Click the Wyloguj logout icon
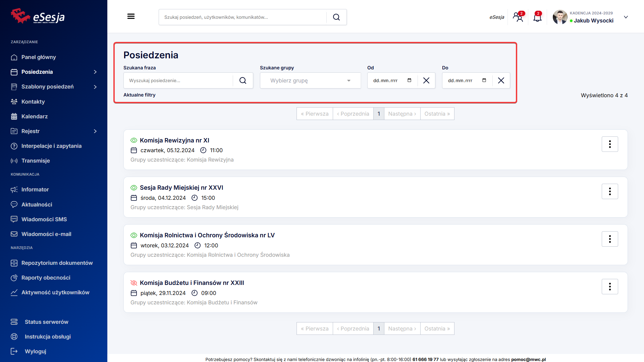The height and width of the screenshot is (362, 644). pos(14,351)
